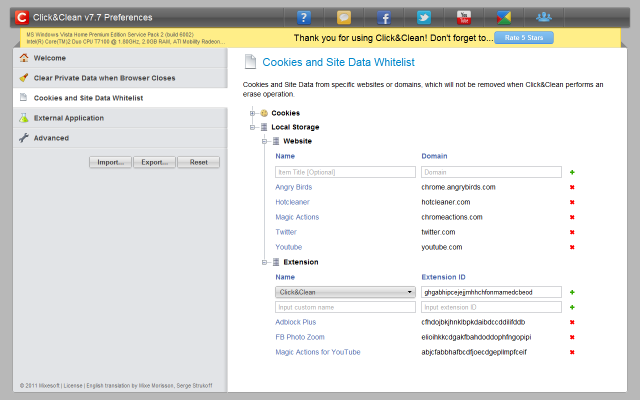Screen dimensions: 640x400
Task: Collapse the Local Storage tree node
Action: (x=253, y=127)
